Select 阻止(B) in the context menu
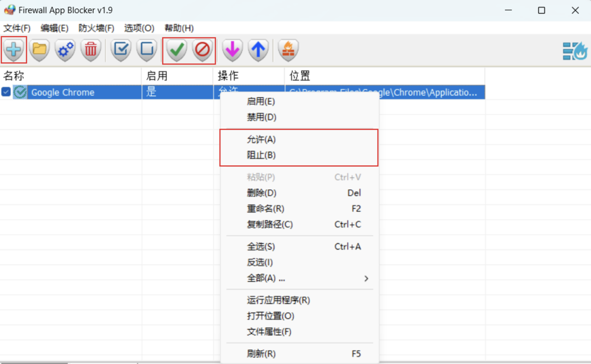 click(x=261, y=155)
